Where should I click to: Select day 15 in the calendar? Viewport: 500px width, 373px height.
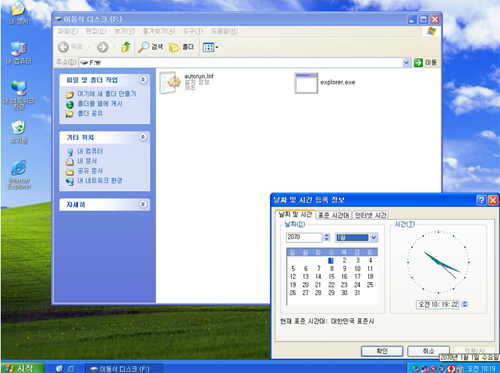(331, 277)
